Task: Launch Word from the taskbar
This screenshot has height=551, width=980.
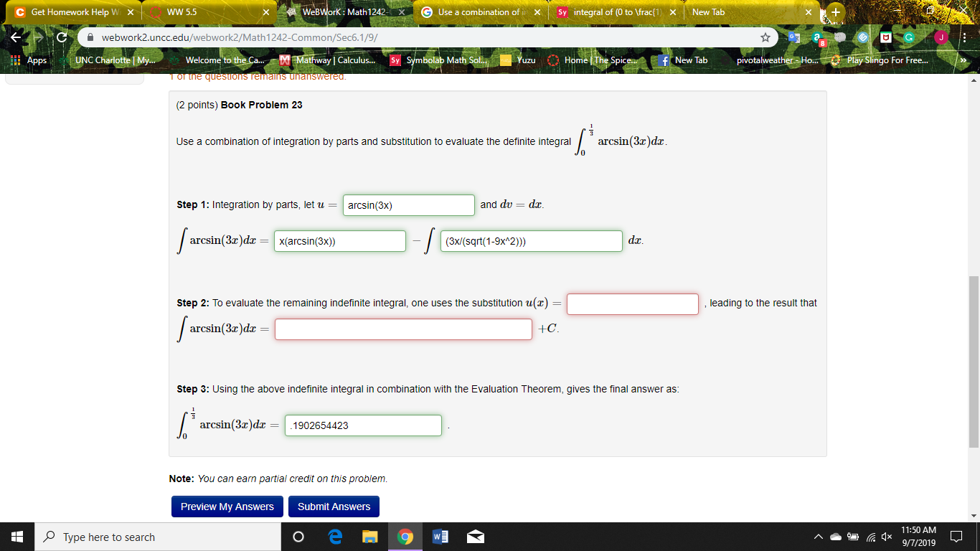Action: pyautogui.click(x=438, y=536)
